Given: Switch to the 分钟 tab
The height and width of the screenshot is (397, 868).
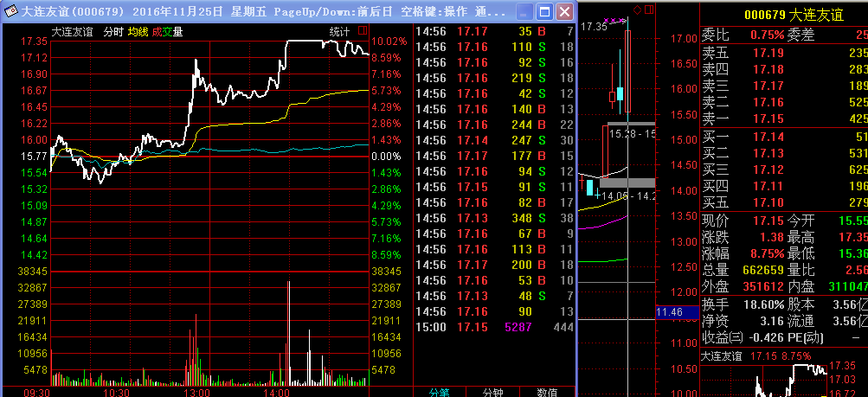Looking at the screenshot, I should (x=493, y=391).
